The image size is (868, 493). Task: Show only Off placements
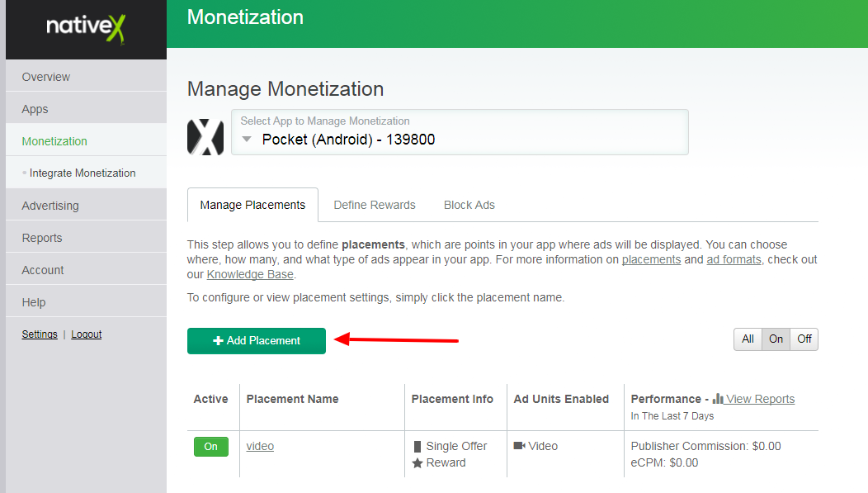[804, 339]
